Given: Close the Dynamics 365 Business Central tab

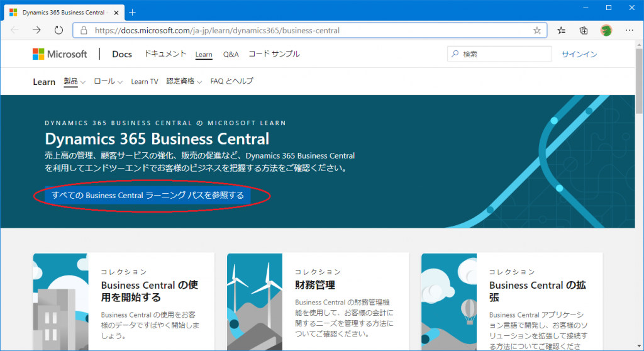Looking at the screenshot, I should click(x=116, y=13).
